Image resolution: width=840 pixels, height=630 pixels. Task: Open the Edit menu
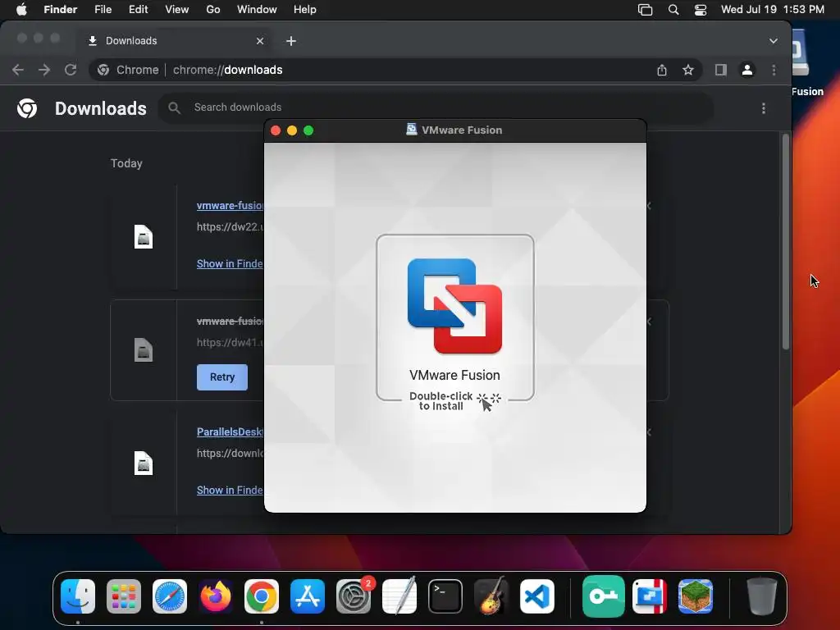138,10
